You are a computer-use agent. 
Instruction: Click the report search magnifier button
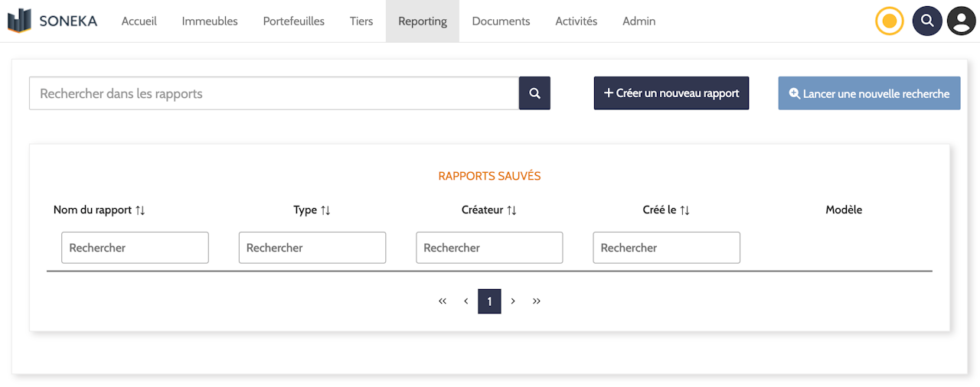pyautogui.click(x=534, y=93)
